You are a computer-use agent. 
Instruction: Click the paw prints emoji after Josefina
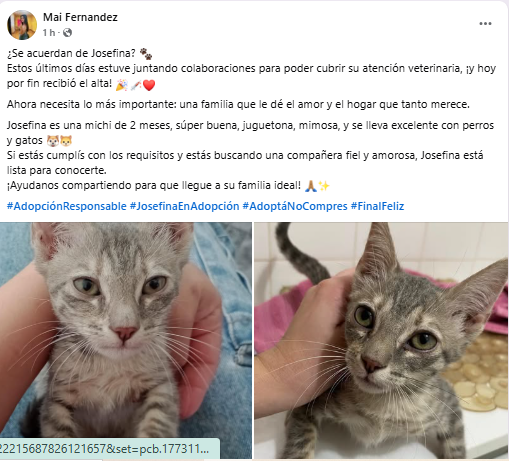[x=146, y=53]
